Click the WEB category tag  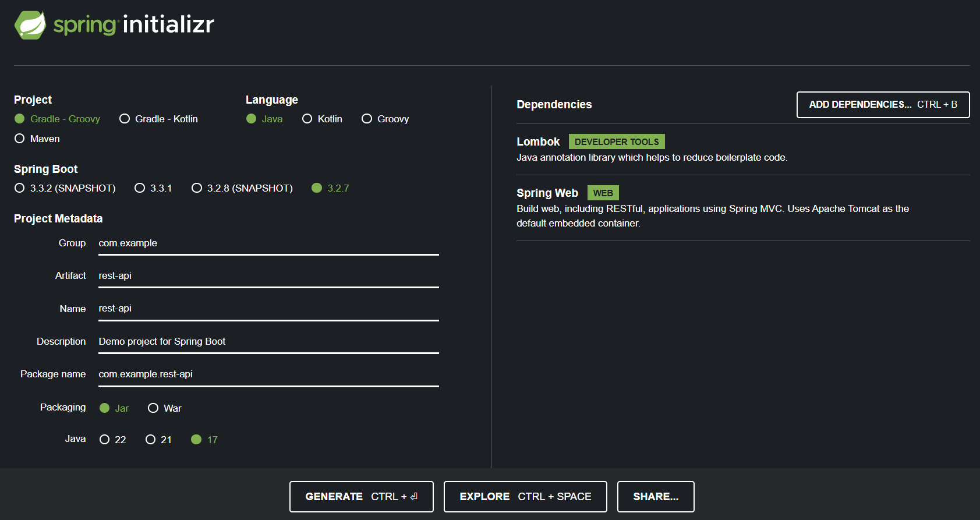pyautogui.click(x=603, y=193)
